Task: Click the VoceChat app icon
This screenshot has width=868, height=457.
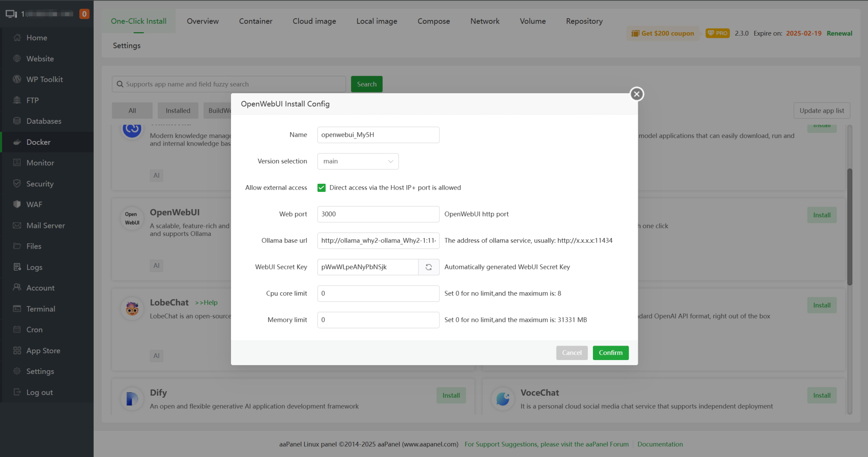Action: click(x=502, y=399)
